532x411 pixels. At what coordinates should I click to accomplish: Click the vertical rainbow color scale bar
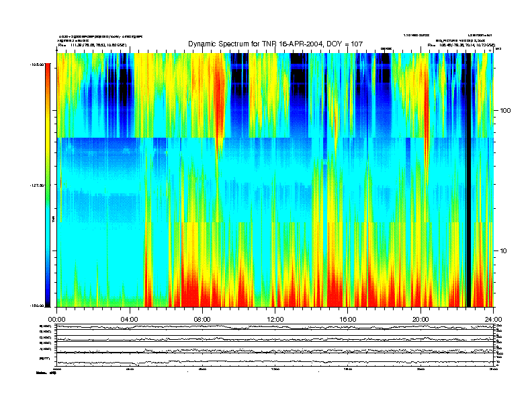(x=48, y=185)
